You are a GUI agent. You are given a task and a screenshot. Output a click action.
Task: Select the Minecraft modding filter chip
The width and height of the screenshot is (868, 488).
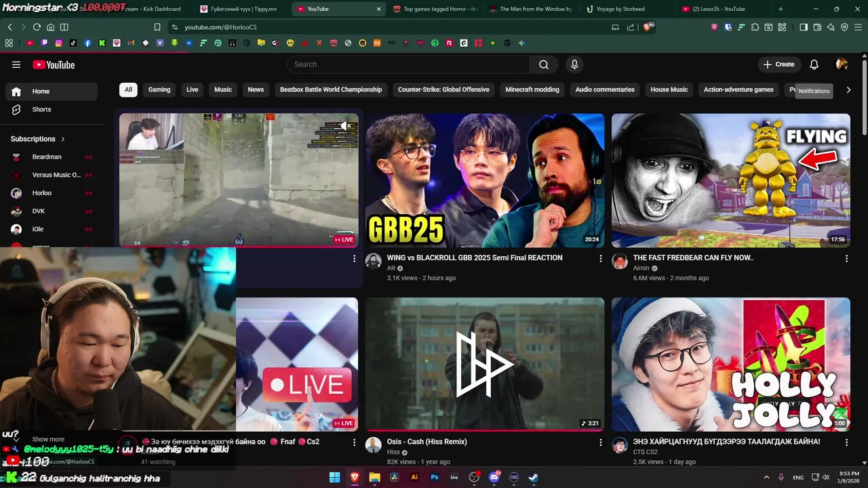pyautogui.click(x=532, y=89)
